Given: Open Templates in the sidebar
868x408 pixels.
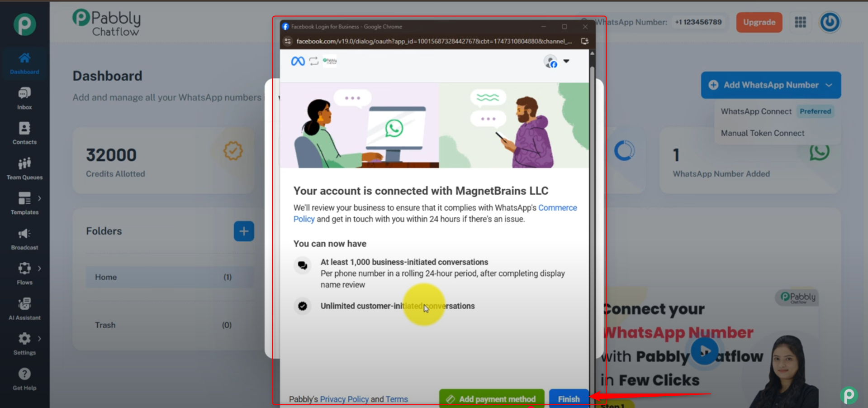Looking at the screenshot, I should point(24,203).
